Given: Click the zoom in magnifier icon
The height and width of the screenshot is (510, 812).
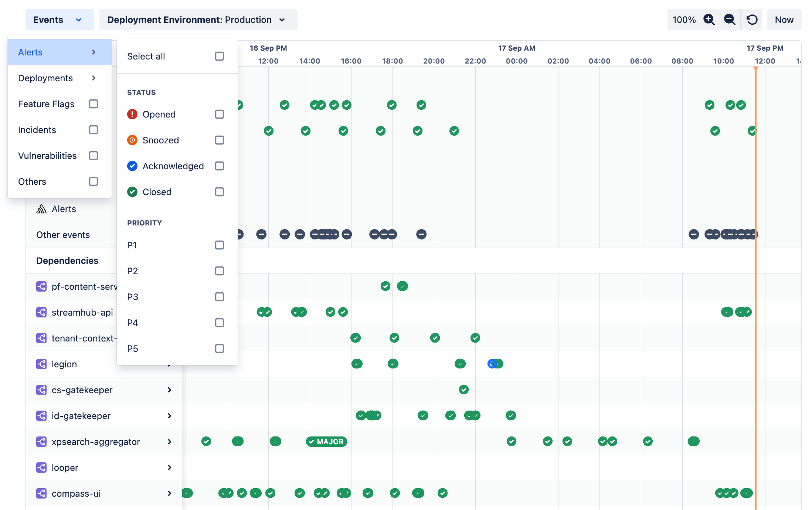Looking at the screenshot, I should [709, 20].
